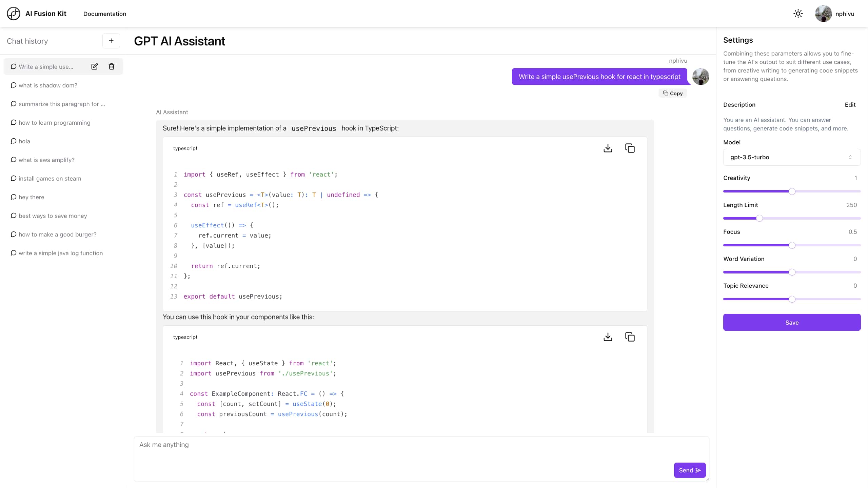The image size is (868, 488).
Task: Open chat 'write a simple java log function'
Action: coord(63,253)
